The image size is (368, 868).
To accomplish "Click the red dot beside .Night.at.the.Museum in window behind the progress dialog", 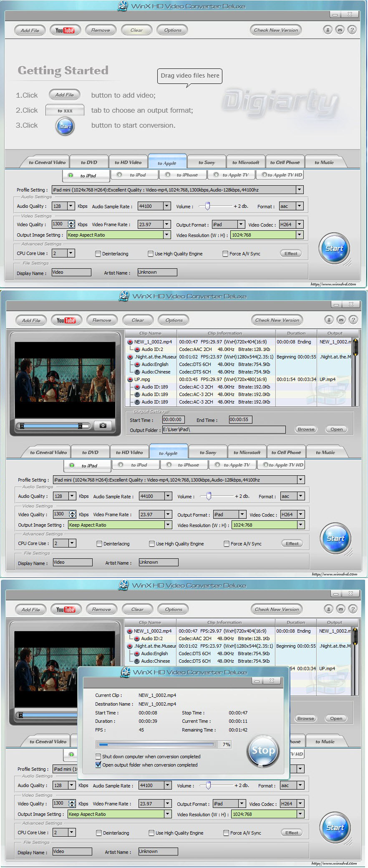I will [x=129, y=646].
